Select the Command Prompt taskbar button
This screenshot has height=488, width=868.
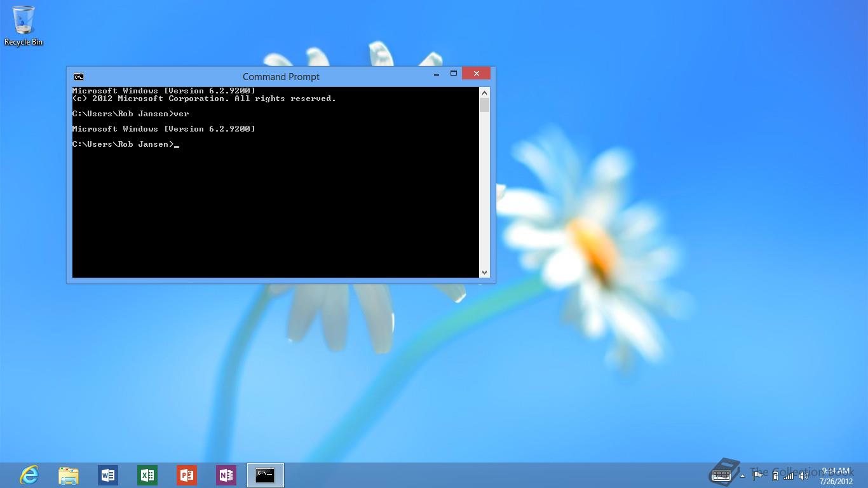point(266,475)
